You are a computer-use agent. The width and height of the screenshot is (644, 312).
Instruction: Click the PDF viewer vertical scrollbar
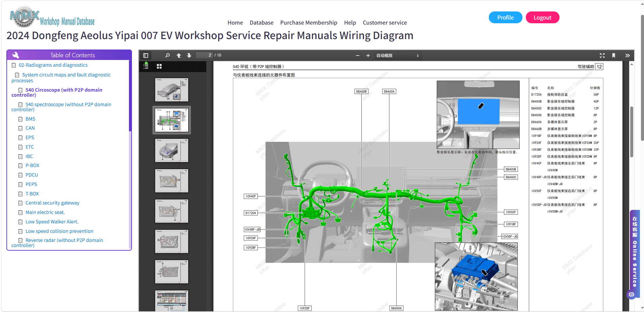tap(632, 132)
